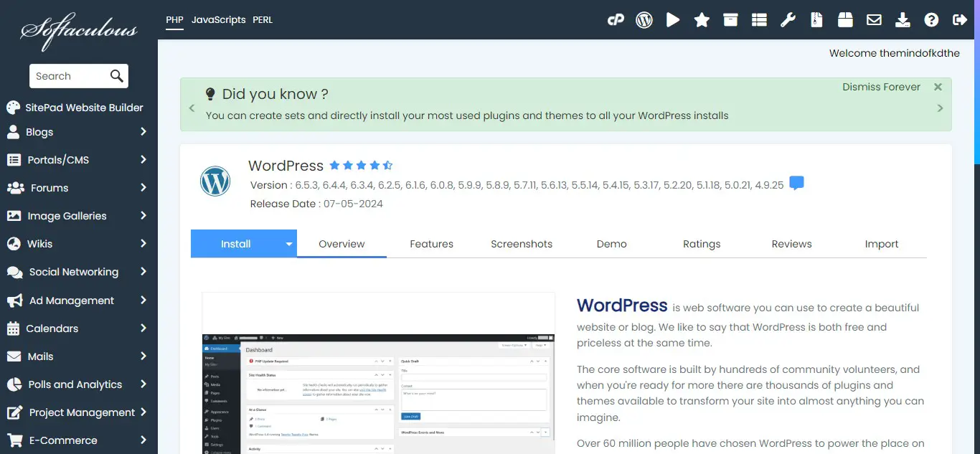Viewport: 980px width, 454px height.
Task: Expand the E-Commerce category
Action: [143, 440]
